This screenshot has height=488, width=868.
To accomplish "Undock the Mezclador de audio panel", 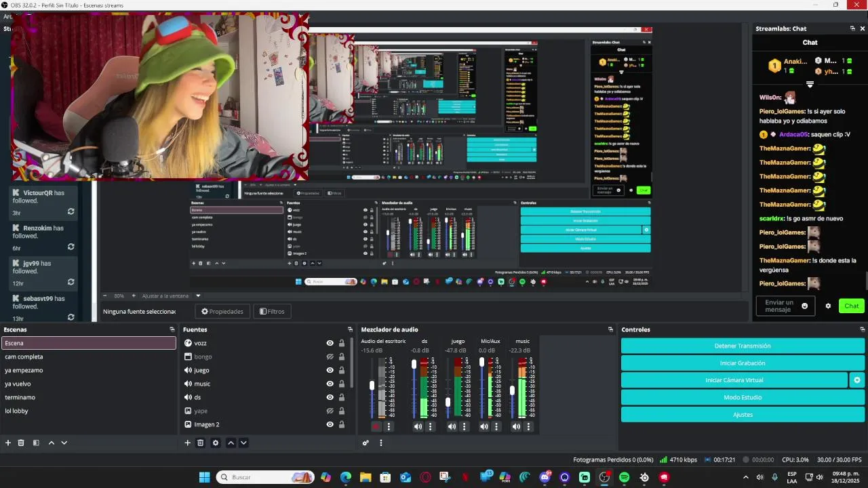I will pyautogui.click(x=610, y=329).
